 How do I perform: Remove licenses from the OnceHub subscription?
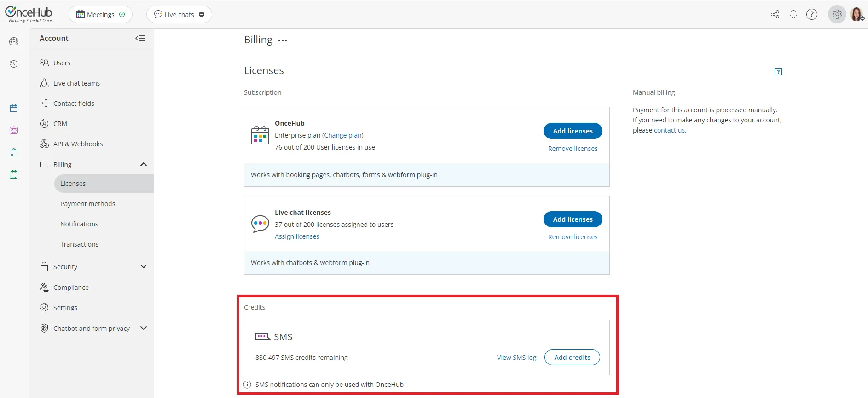click(573, 149)
